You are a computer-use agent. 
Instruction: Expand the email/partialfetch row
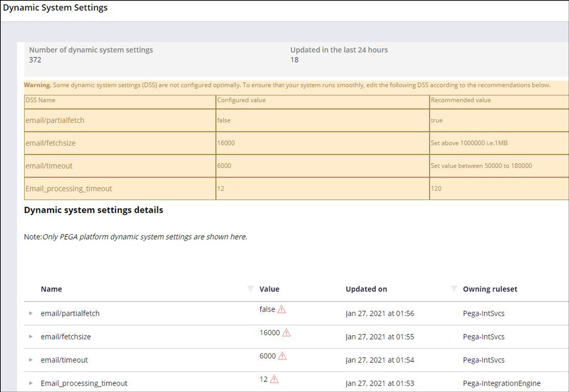tap(31, 313)
